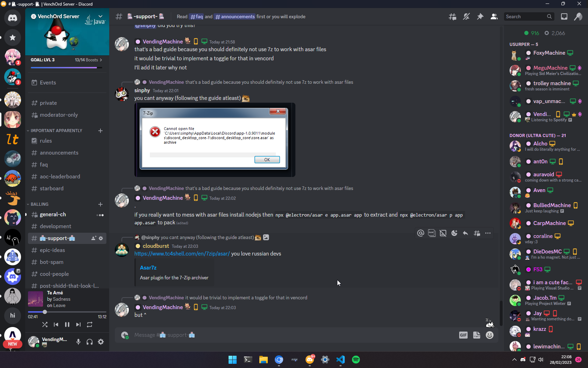Open user settings gear in user panel
This screenshot has height=368, width=588.
click(101, 342)
